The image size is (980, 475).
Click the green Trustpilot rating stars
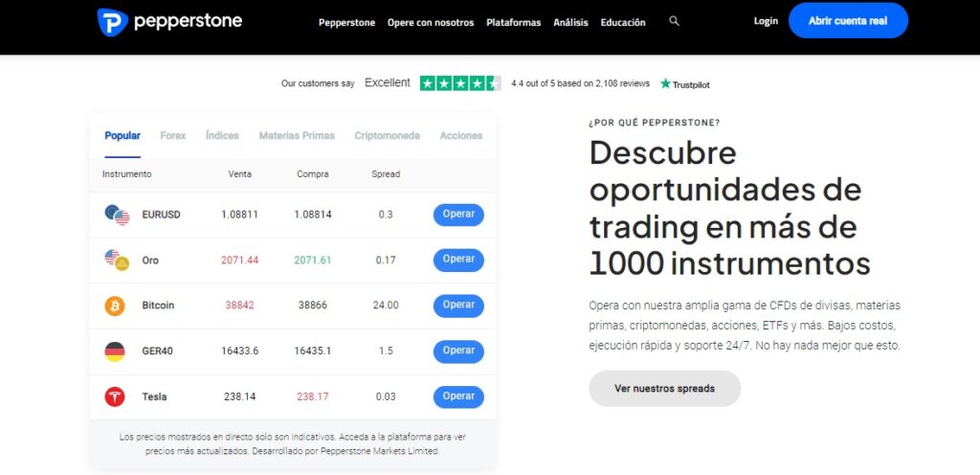[460, 83]
